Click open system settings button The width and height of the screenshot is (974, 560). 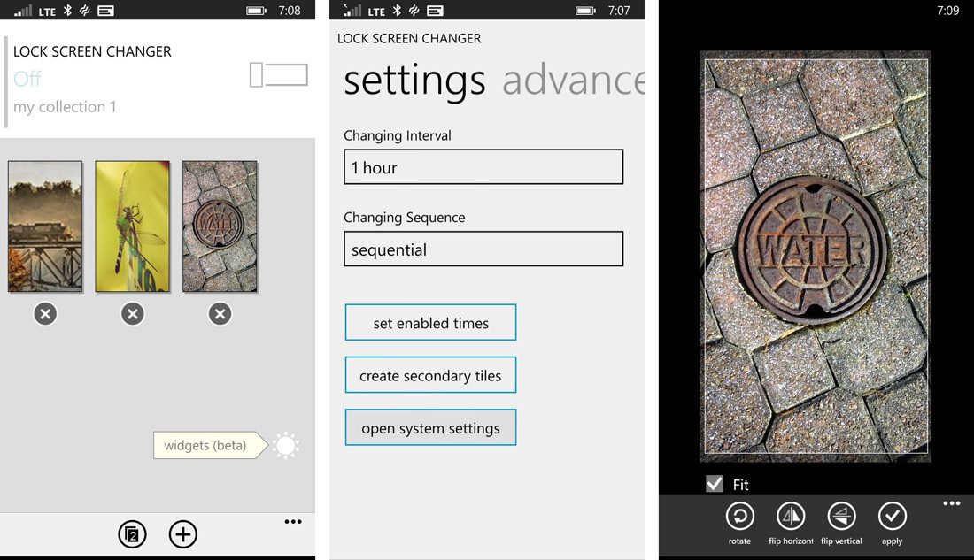click(x=430, y=428)
